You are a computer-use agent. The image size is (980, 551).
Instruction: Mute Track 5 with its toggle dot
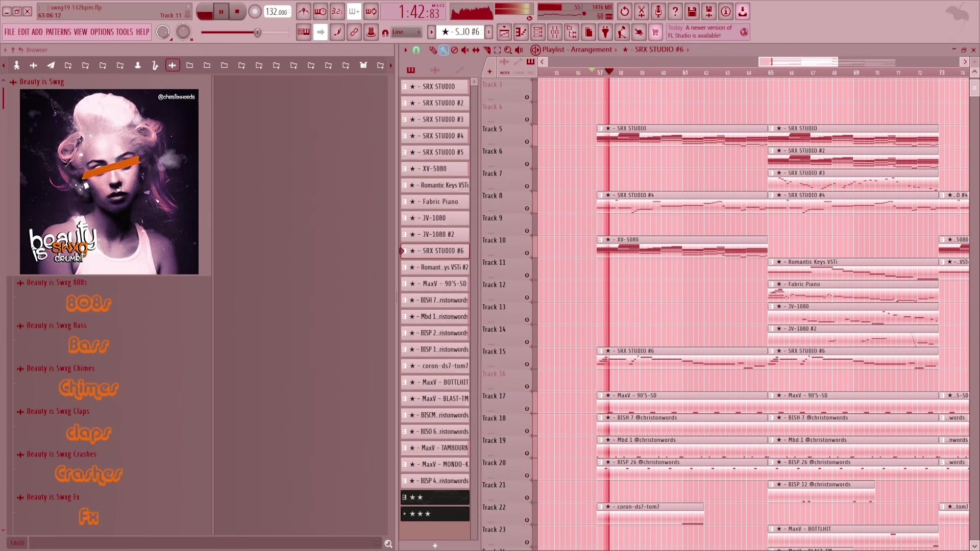point(527,142)
